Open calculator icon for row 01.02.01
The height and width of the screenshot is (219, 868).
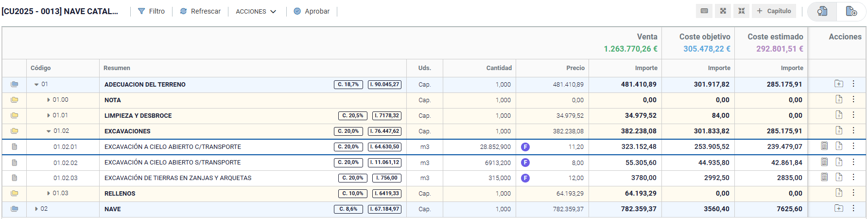click(824, 146)
